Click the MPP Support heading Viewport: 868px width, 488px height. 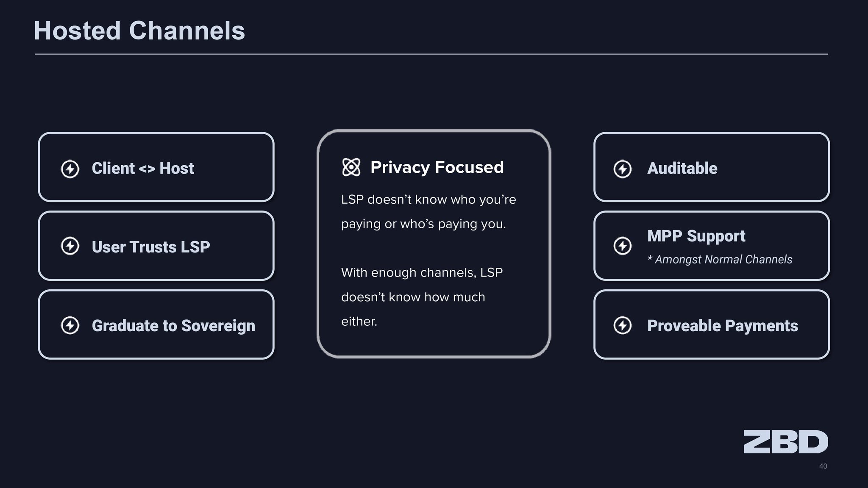point(696,236)
